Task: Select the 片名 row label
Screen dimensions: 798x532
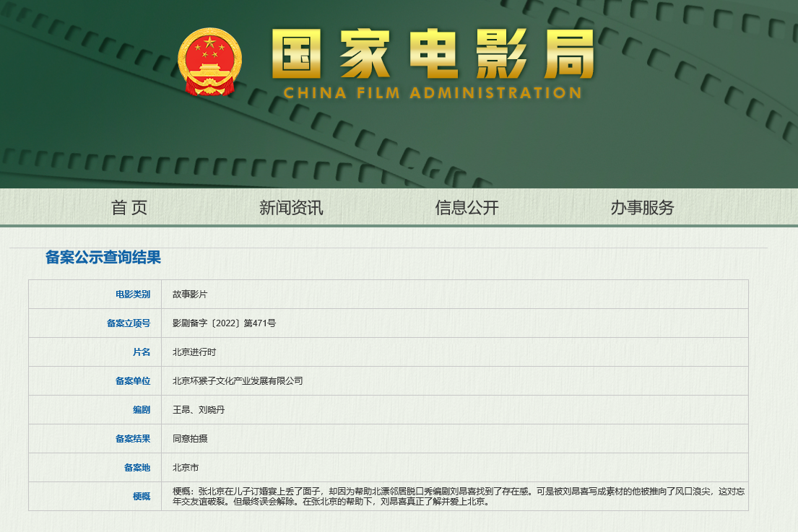Action: [x=142, y=352]
